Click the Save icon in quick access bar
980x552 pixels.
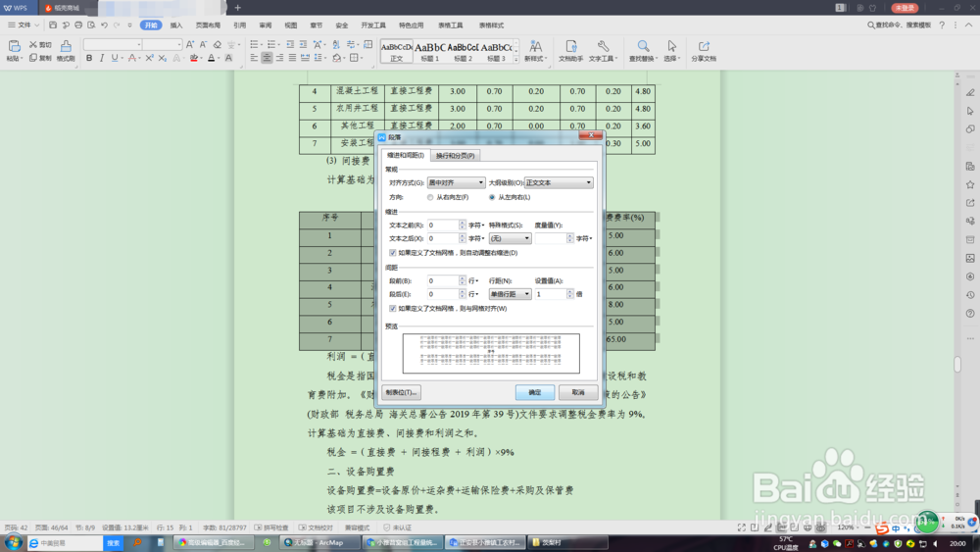tap(53, 25)
